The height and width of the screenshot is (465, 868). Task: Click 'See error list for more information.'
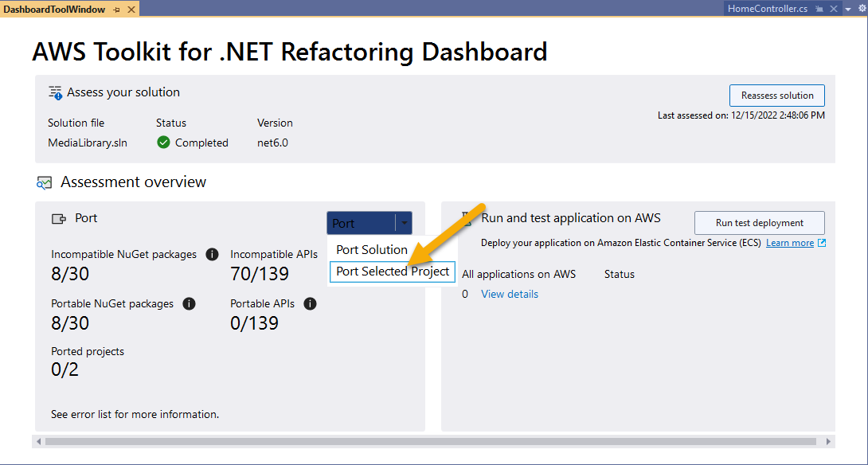[135, 414]
